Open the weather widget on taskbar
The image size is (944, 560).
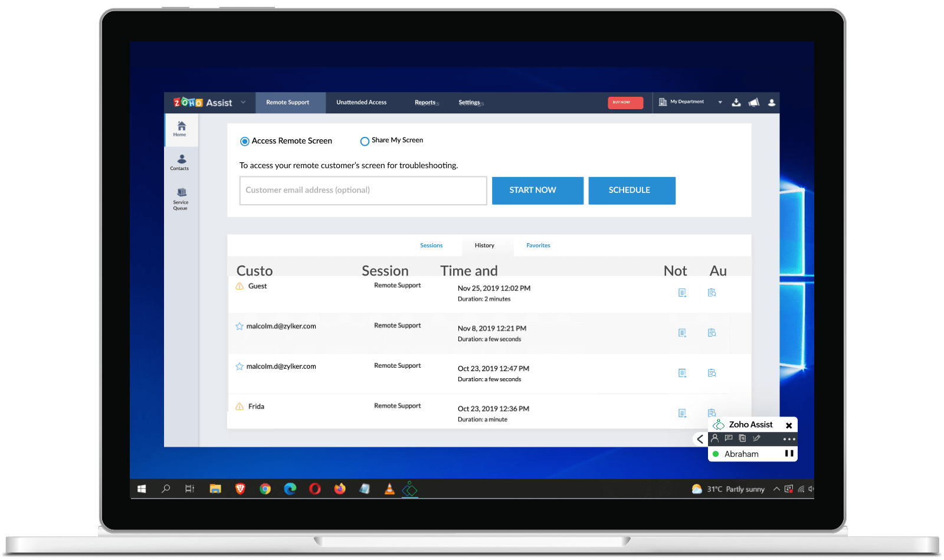[728, 489]
